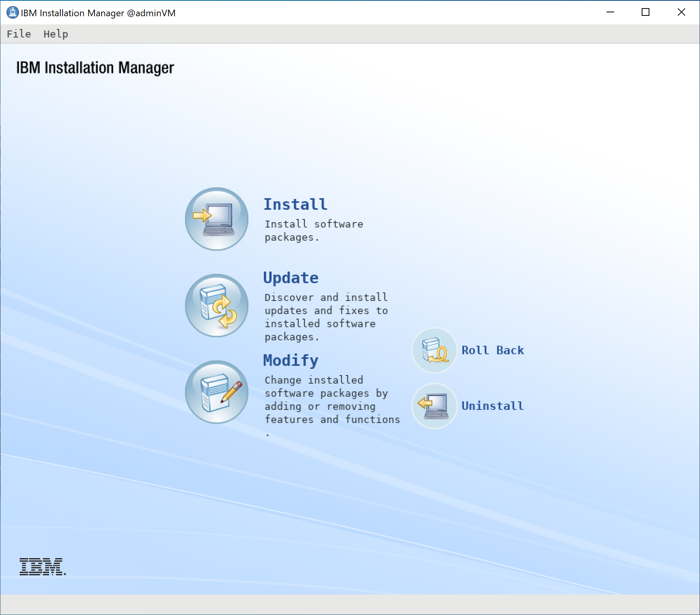Select the Install icon with computer and arrow
700x615 pixels.
216,219
